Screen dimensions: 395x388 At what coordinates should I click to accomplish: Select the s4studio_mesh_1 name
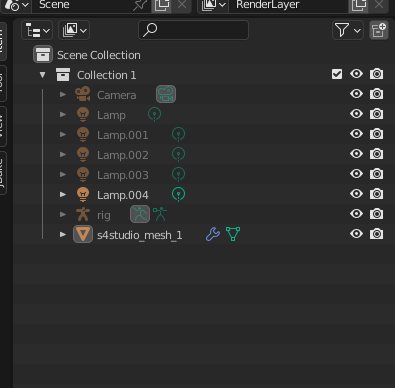(140, 235)
